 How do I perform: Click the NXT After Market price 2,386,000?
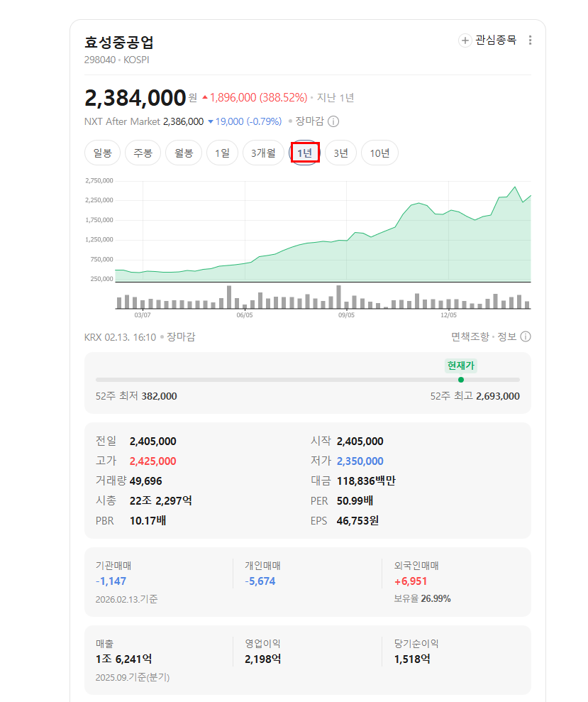184,122
